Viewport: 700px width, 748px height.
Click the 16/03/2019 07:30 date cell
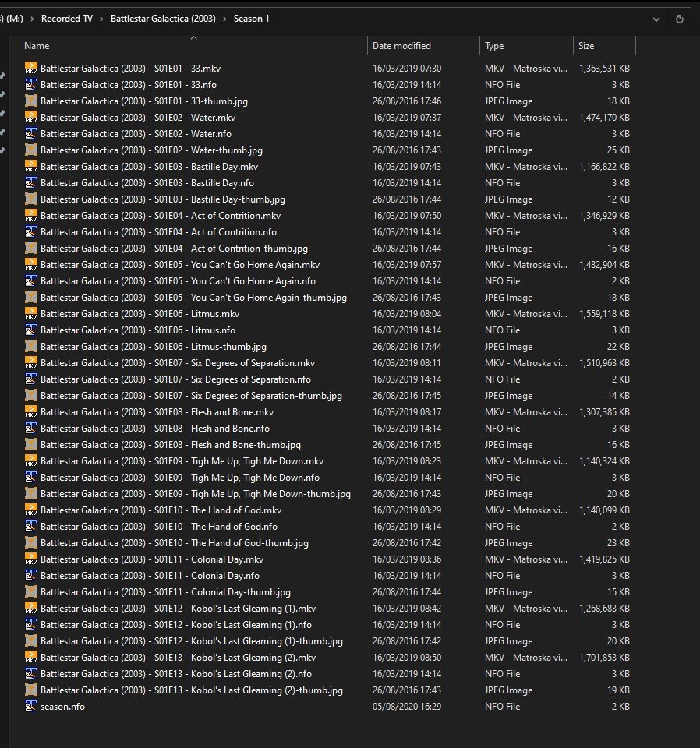pyautogui.click(x=407, y=69)
